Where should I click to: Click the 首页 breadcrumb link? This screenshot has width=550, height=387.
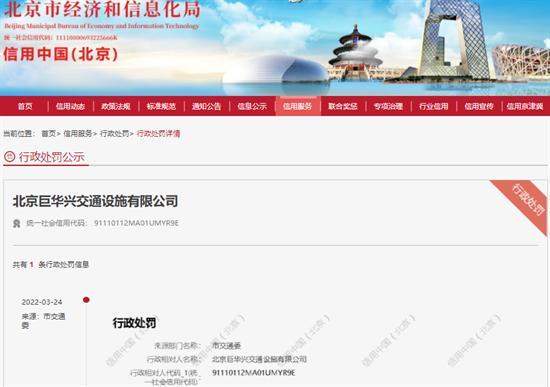tap(48, 134)
